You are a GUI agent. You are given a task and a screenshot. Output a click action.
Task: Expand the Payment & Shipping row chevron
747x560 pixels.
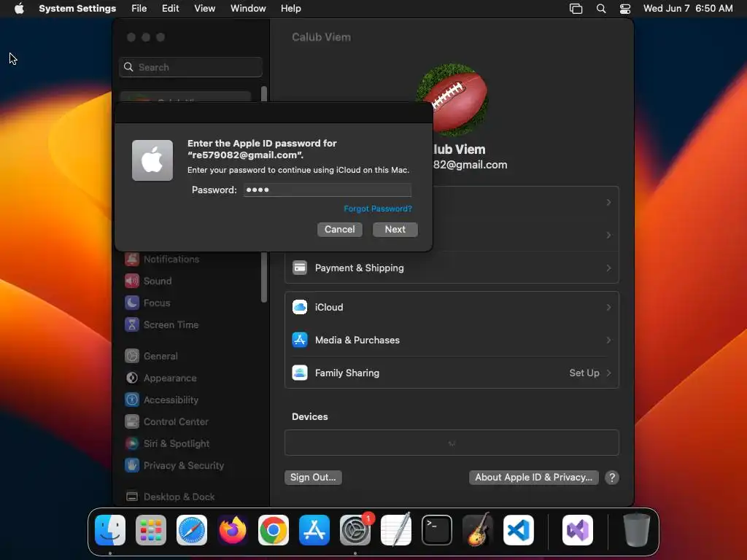tap(608, 268)
